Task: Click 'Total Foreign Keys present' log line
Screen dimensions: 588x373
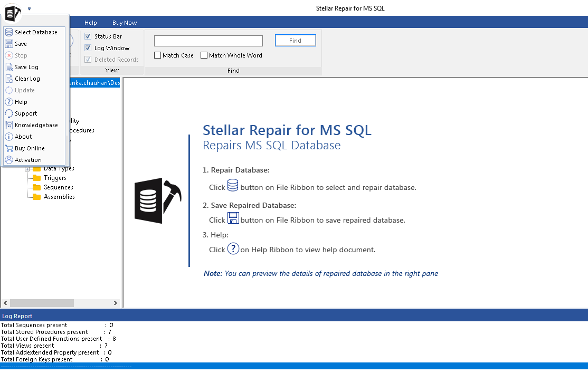Action: [55, 359]
